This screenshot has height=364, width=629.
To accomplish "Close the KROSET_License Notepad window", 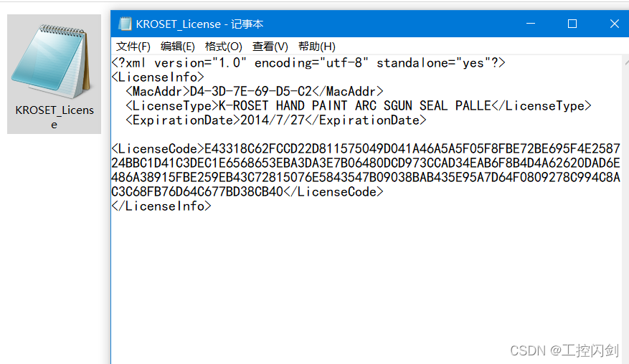I will point(614,24).
